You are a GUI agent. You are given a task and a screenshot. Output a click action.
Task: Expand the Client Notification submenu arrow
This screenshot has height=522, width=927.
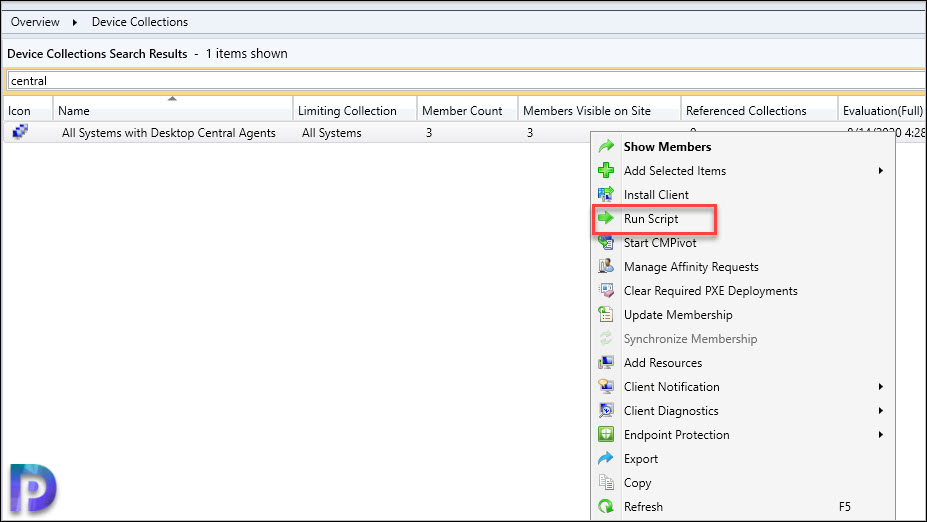tap(881, 387)
